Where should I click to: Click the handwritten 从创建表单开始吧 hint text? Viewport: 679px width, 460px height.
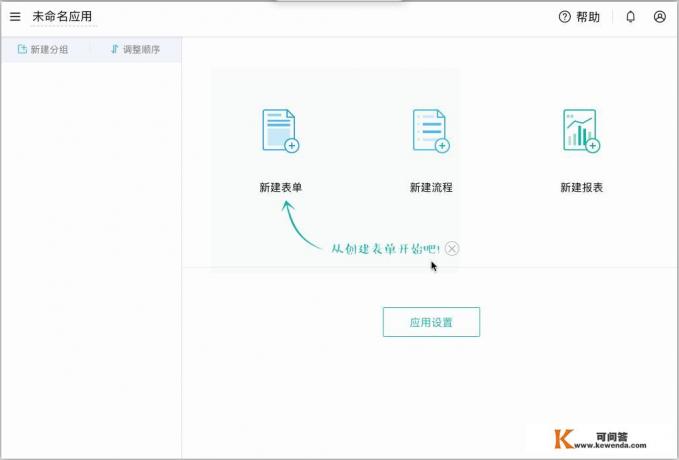(x=385, y=248)
